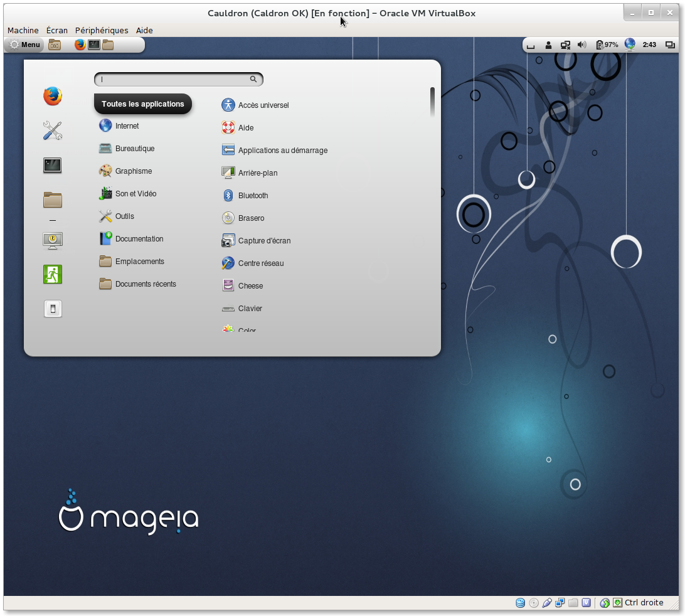
Task: Click the applications list scrollbar
Action: (x=432, y=102)
